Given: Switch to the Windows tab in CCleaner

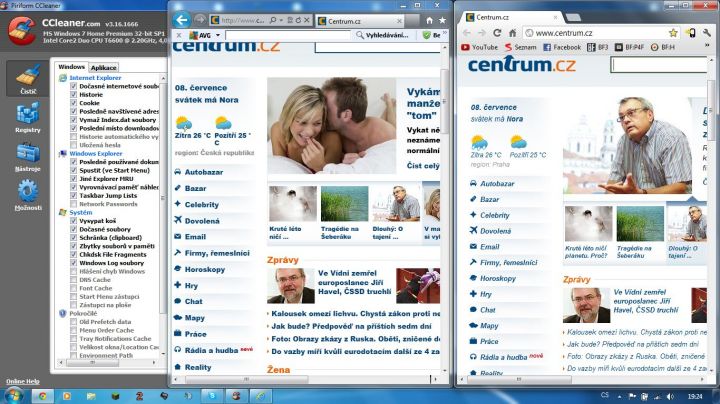Looking at the screenshot, I should (71, 67).
